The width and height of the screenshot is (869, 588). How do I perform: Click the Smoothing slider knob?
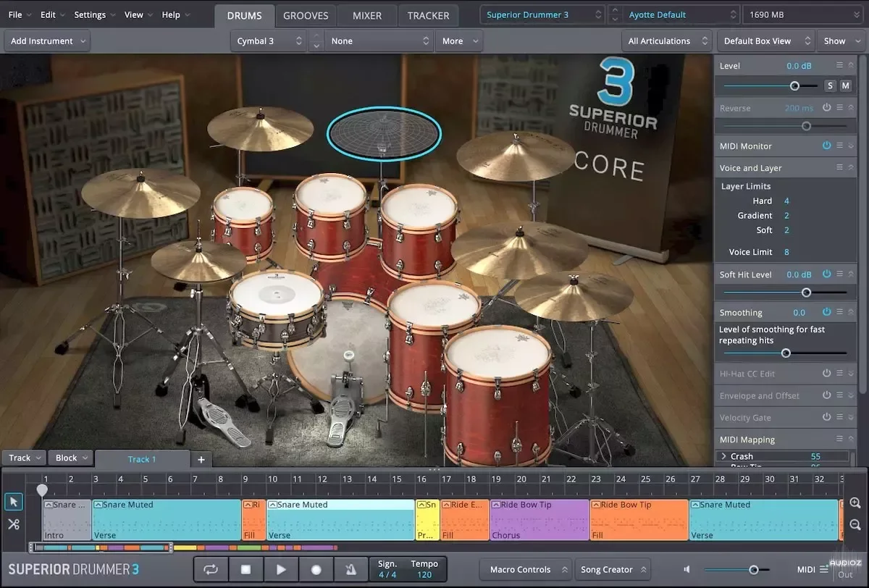pos(786,353)
